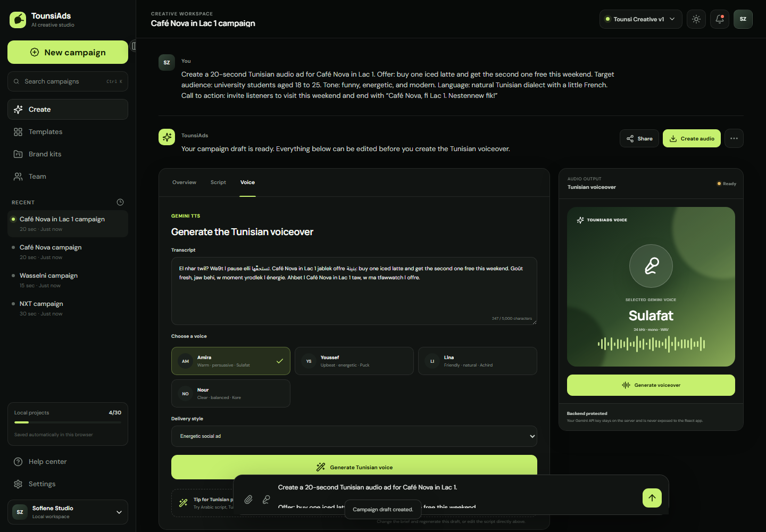Click the Recent history clock icon
The height and width of the screenshot is (532, 766).
pos(120,202)
